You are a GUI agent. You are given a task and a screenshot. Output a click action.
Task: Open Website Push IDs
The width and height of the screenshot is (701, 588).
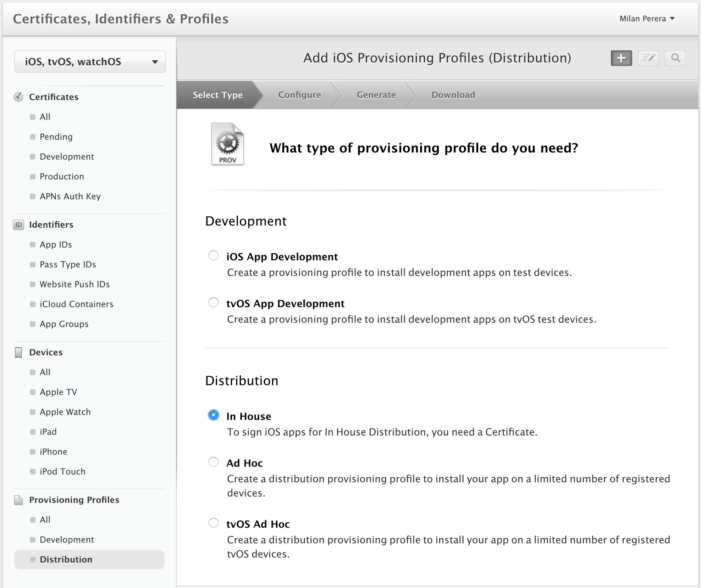pos(74,284)
